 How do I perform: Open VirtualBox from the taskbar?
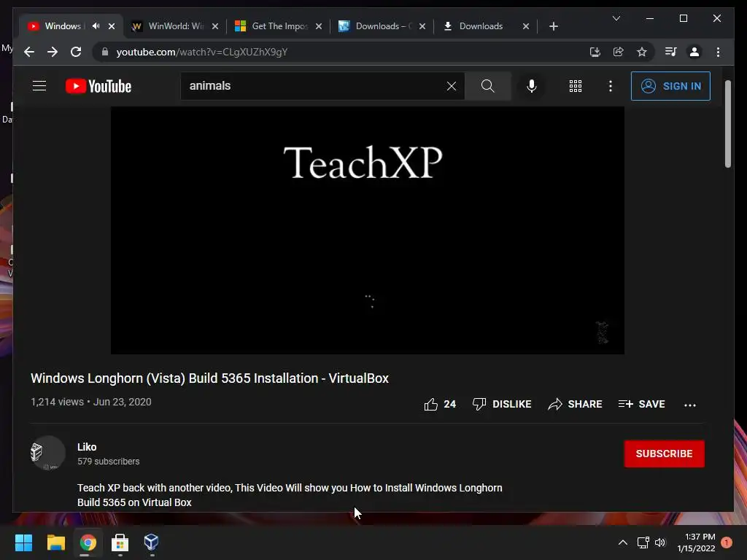(x=151, y=542)
